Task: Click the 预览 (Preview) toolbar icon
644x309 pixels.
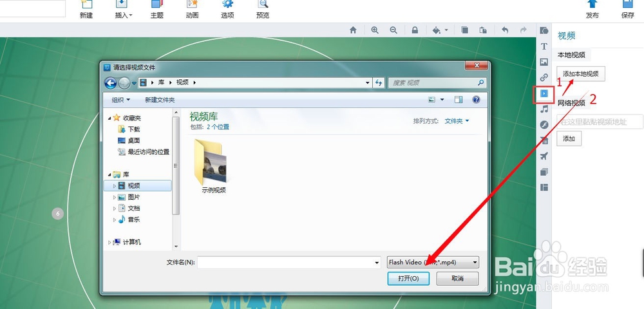Action: 263,9
